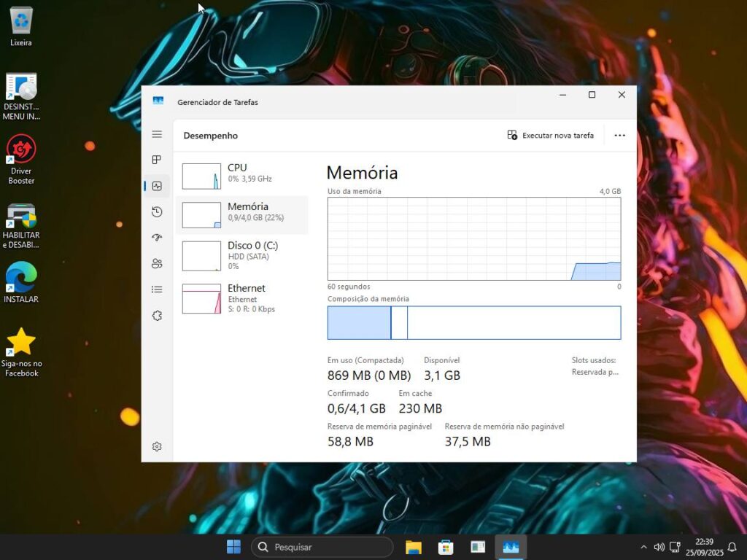Image resolution: width=747 pixels, height=560 pixels.
Task: Open the Startup apps sidebar icon
Action: [x=157, y=238]
